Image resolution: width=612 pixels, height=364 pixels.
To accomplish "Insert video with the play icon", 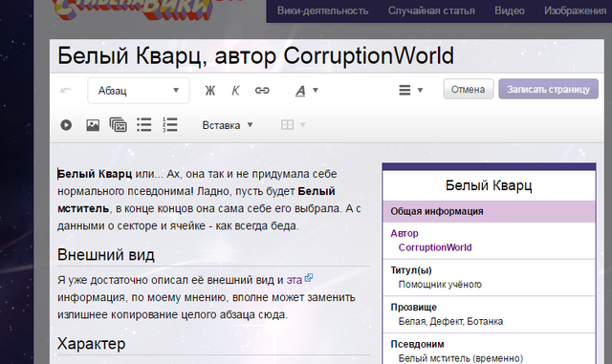I will click(66, 125).
